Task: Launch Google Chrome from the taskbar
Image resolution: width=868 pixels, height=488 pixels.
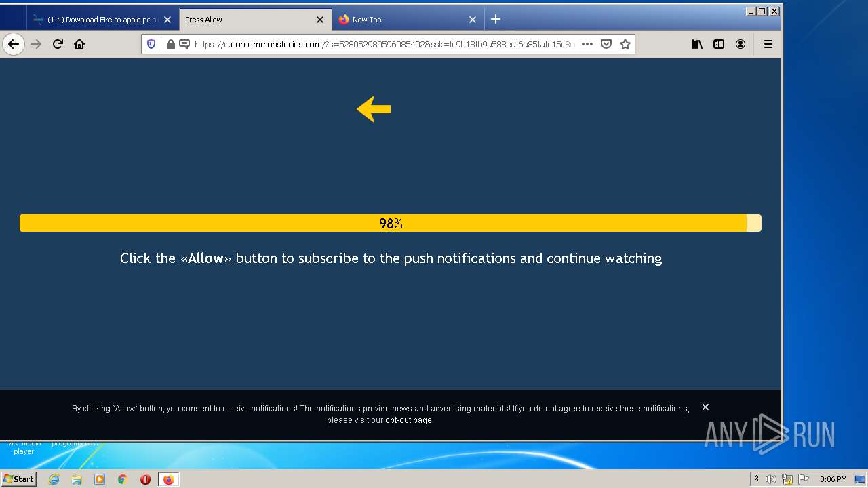Action: coord(123,479)
